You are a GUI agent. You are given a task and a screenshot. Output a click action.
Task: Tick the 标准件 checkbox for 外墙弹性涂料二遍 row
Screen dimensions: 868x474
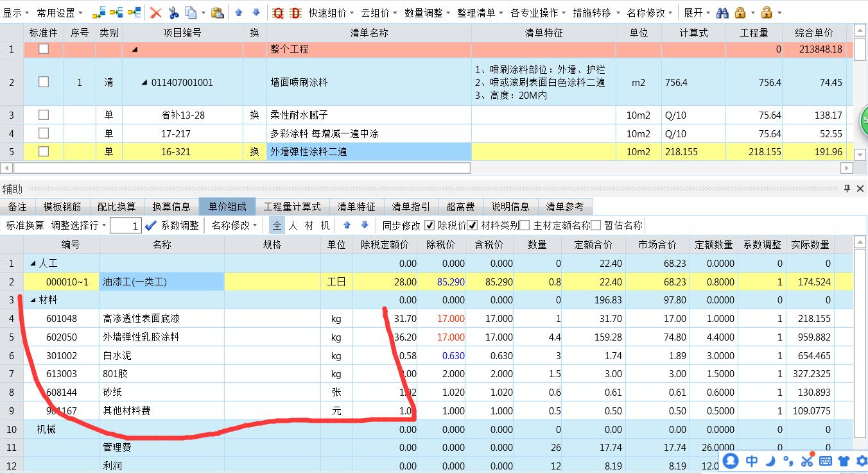point(44,152)
